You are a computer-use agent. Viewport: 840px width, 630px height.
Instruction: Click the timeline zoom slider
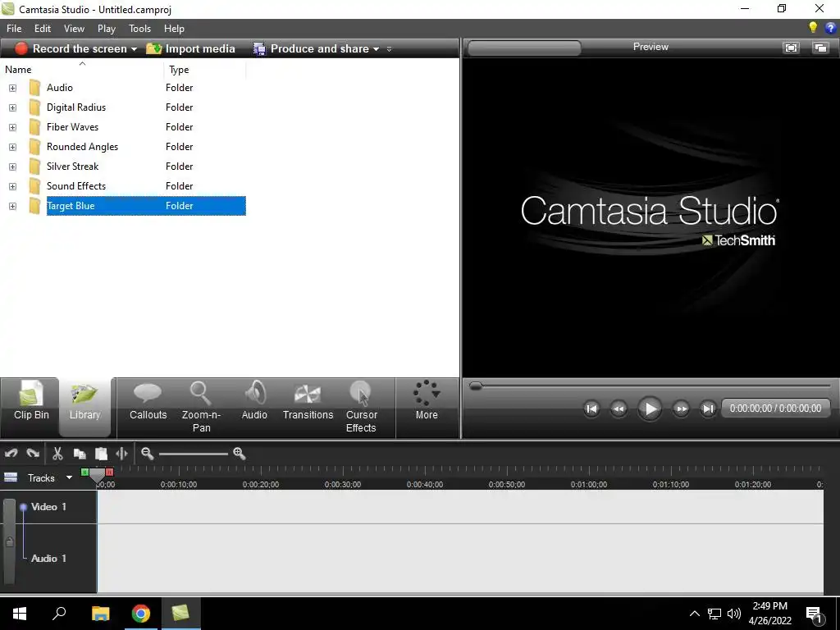pos(194,454)
